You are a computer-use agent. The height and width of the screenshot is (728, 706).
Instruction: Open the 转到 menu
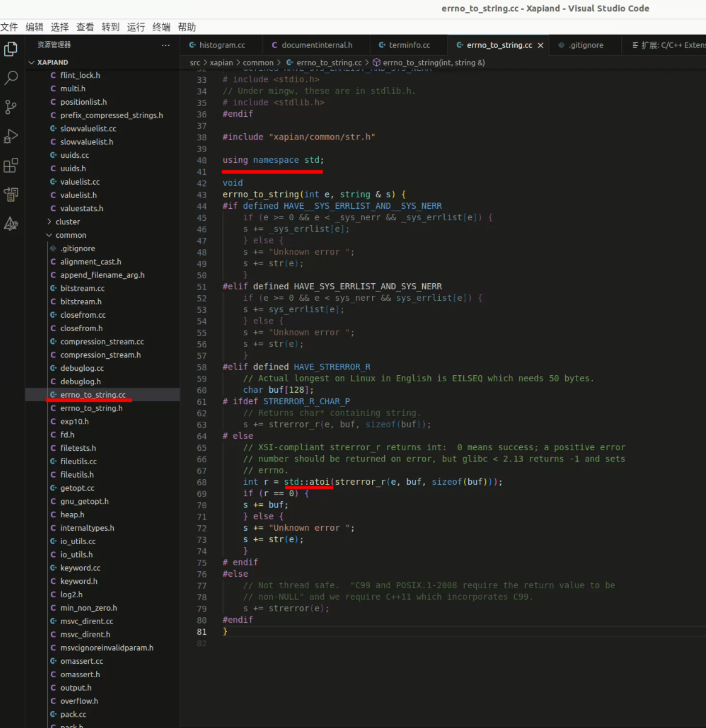pyautogui.click(x=111, y=27)
